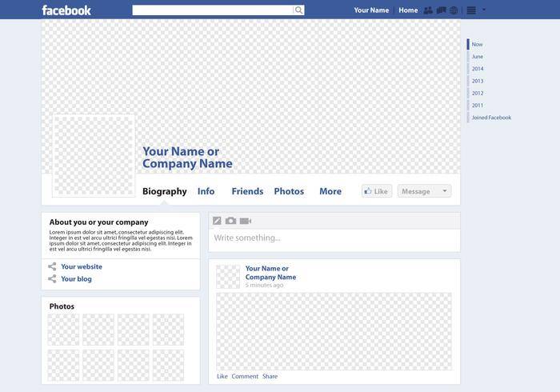The width and height of the screenshot is (560, 392).
Task: Open the first photo thumbnail in Photos
Action: tap(63, 330)
